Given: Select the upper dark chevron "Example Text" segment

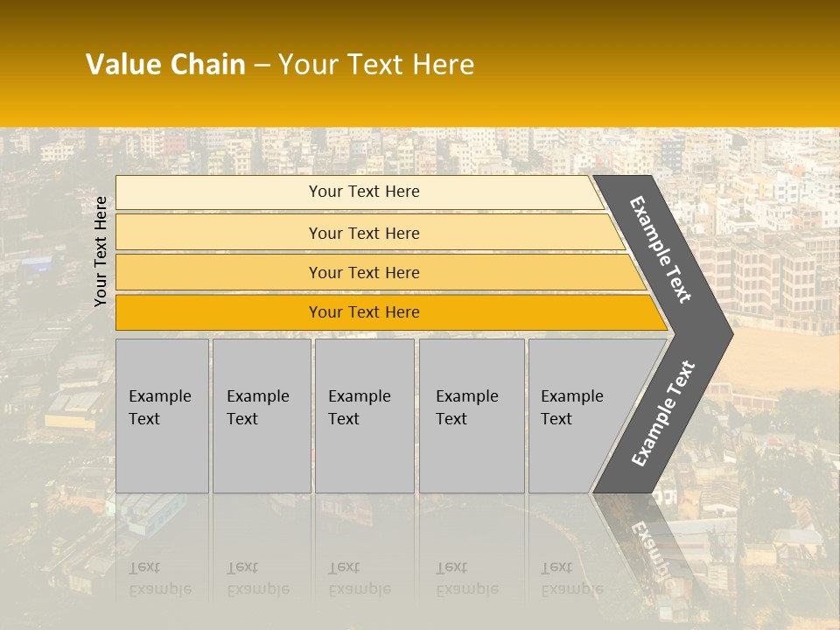Looking at the screenshot, I should pyautogui.click(x=663, y=249).
